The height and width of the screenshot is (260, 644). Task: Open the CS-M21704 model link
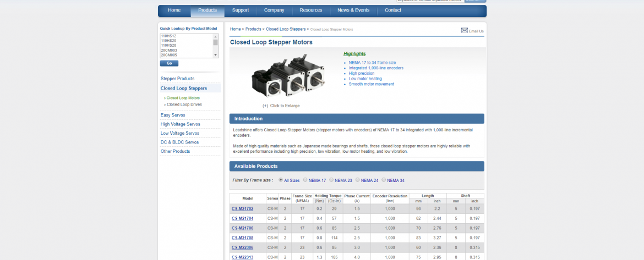pyautogui.click(x=242, y=219)
